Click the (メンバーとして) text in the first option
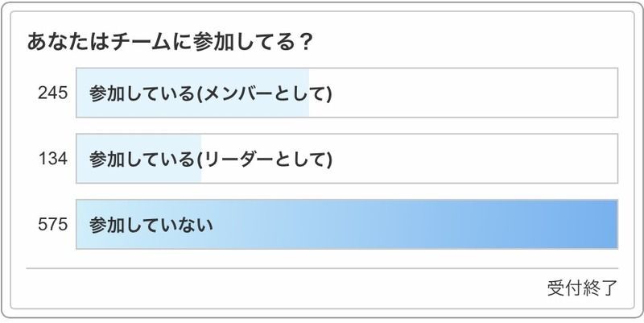Screen dimensions: 644x323 pyautogui.click(x=266, y=93)
